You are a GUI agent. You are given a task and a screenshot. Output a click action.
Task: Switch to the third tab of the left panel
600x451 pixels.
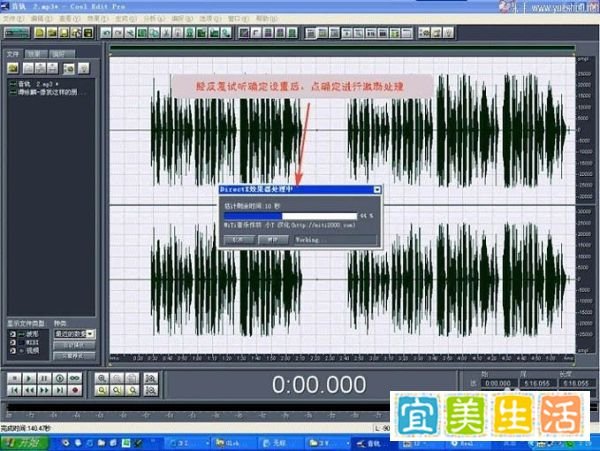[x=61, y=54]
